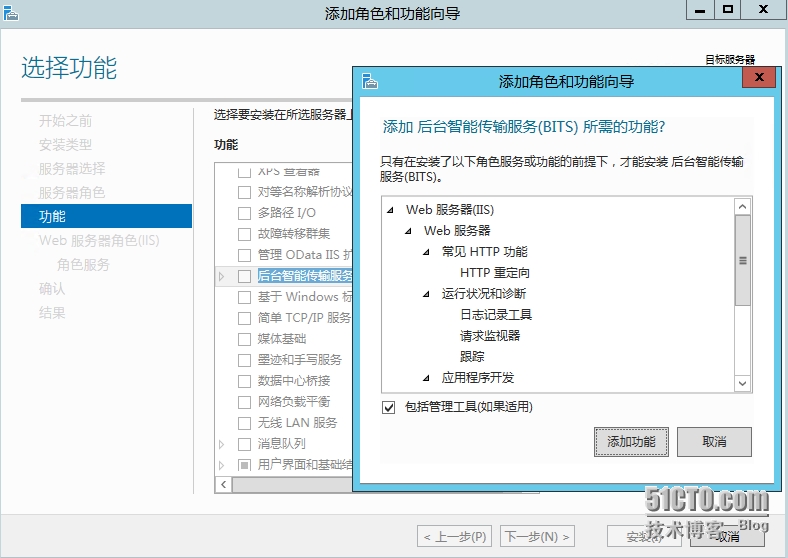
Task: Uncheck 包括管理工具(如果适用) checkbox
Action: click(388, 407)
